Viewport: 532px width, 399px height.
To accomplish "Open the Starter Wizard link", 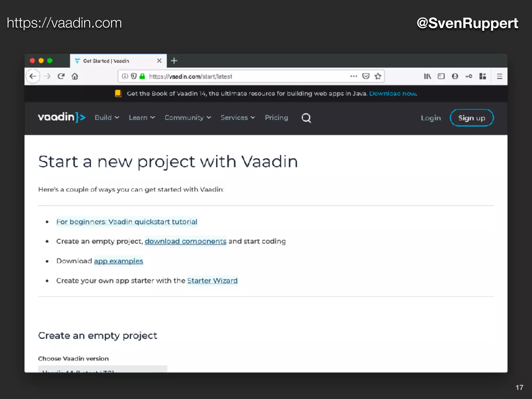I will coord(212,281).
